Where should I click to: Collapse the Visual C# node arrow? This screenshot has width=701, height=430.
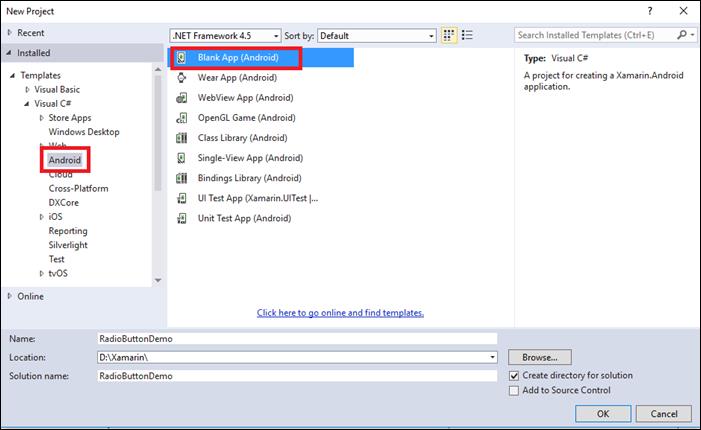click(27, 104)
